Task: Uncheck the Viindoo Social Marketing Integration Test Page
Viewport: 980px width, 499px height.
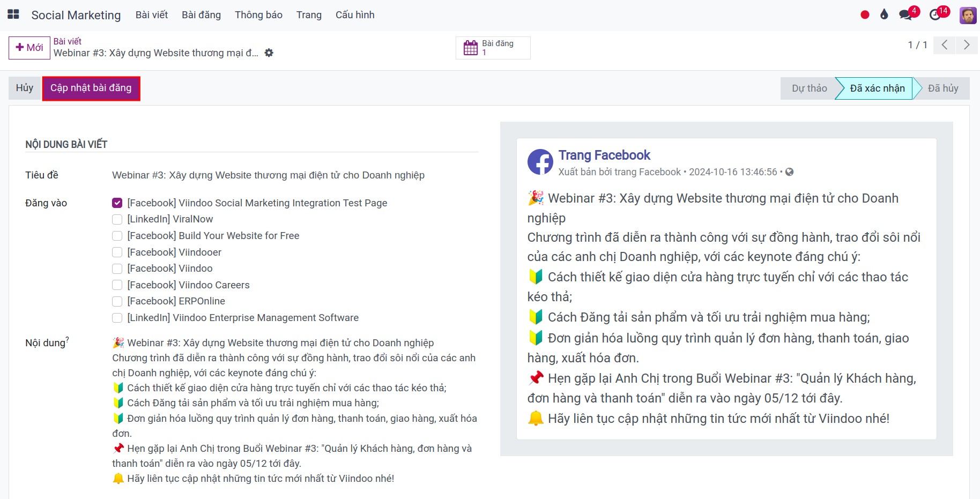Action: [117, 203]
